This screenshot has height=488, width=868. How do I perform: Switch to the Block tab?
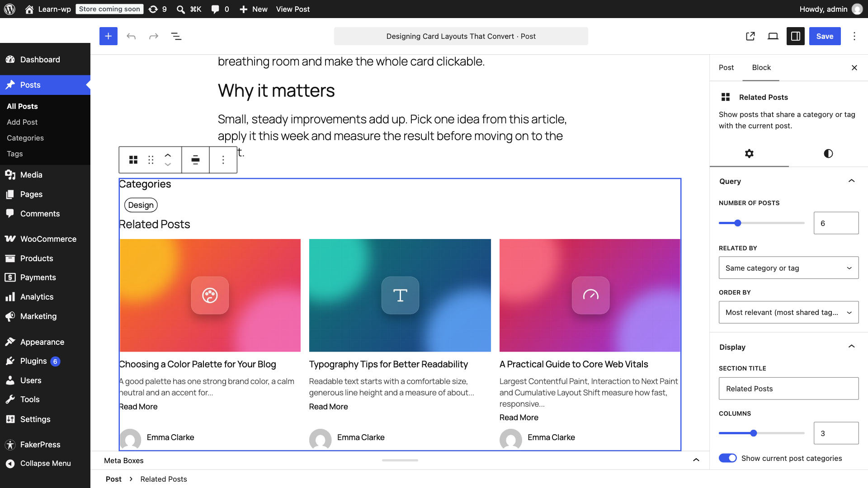(761, 67)
